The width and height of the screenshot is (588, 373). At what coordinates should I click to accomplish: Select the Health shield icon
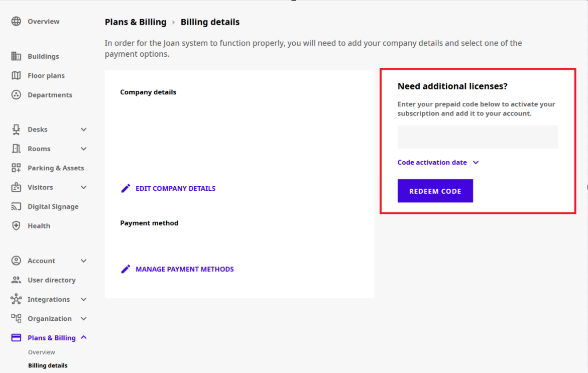click(16, 226)
